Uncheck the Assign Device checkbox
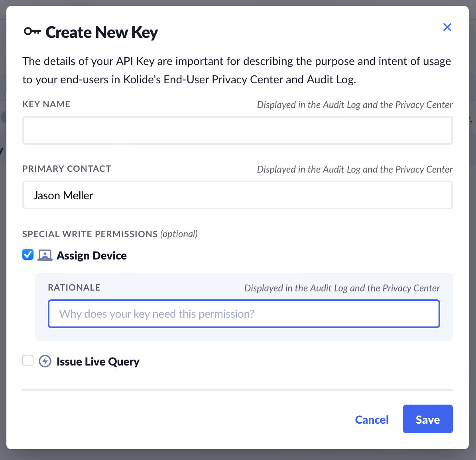The width and height of the screenshot is (476, 460). click(28, 254)
